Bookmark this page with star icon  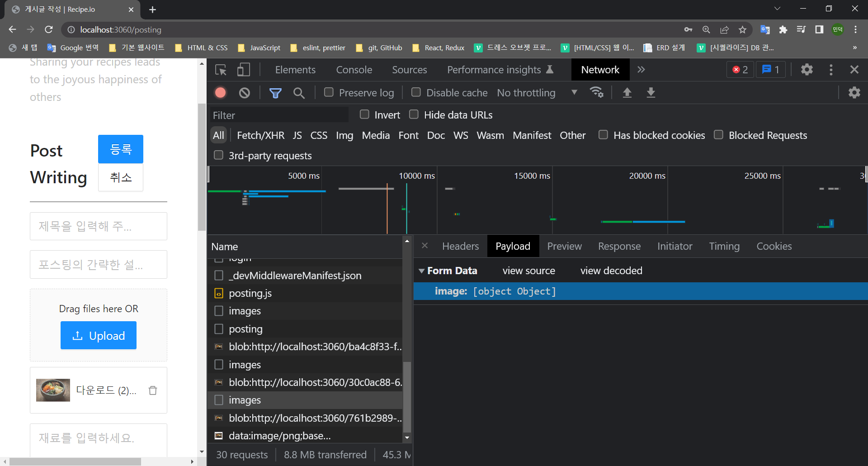click(x=742, y=29)
